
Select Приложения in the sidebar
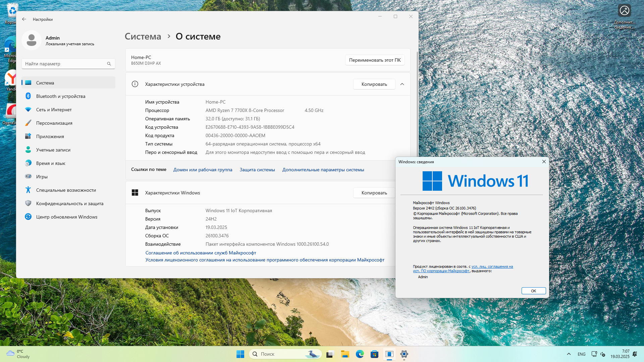[50, 136]
